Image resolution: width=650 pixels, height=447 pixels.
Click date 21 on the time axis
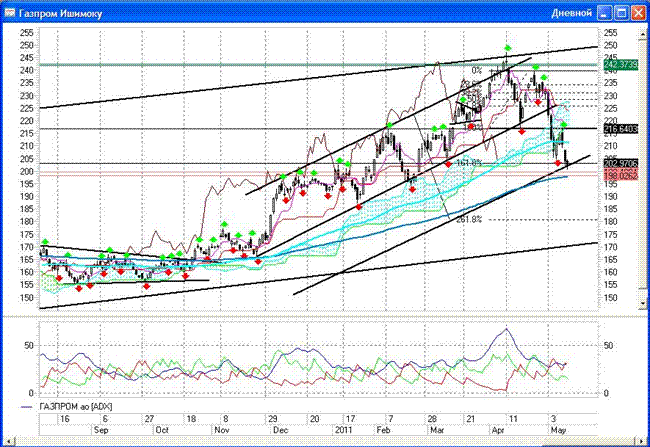click(470, 419)
